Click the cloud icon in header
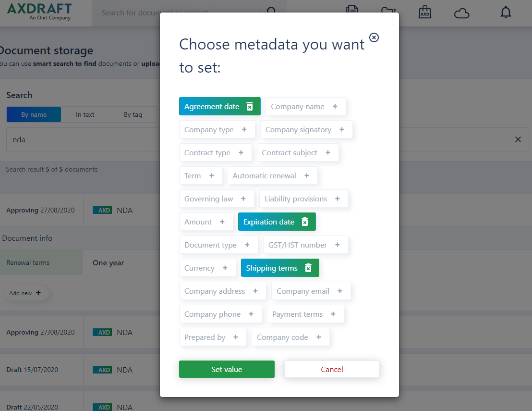 pos(461,13)
